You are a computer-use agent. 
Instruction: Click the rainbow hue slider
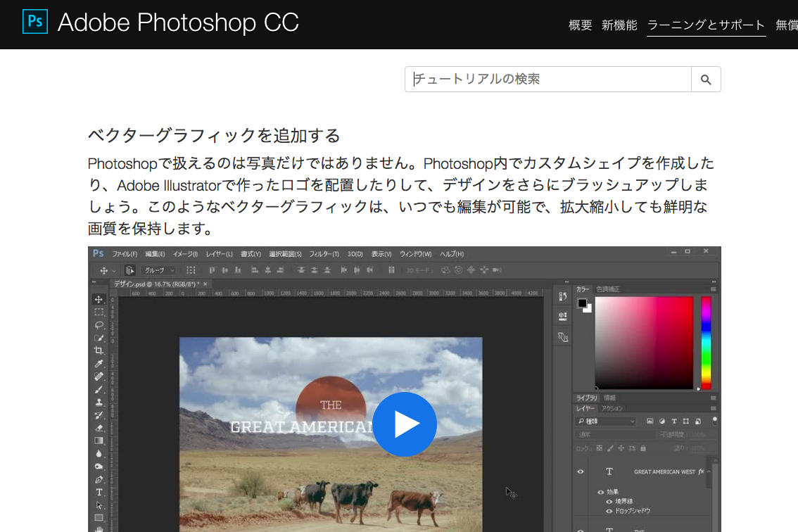click(x=706, y=343)
